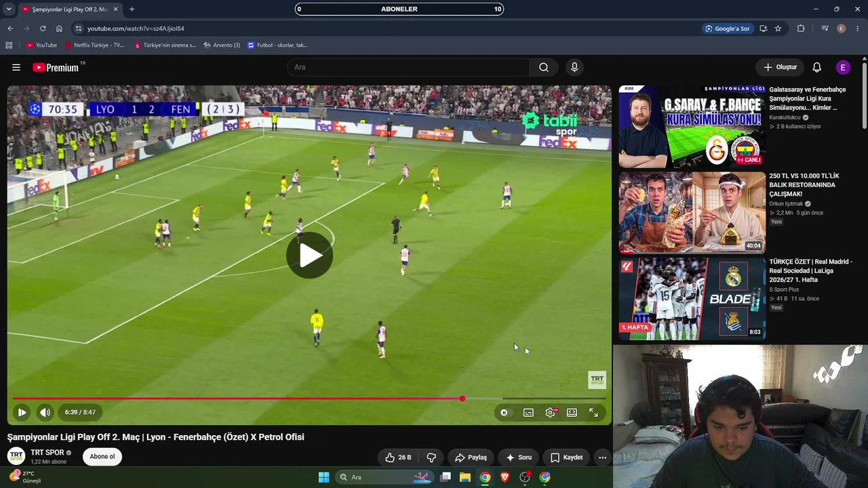Viewport: 868px width, 488px height.
Task: Open the S Sport Plus channel name
Action: coord(784,289)
